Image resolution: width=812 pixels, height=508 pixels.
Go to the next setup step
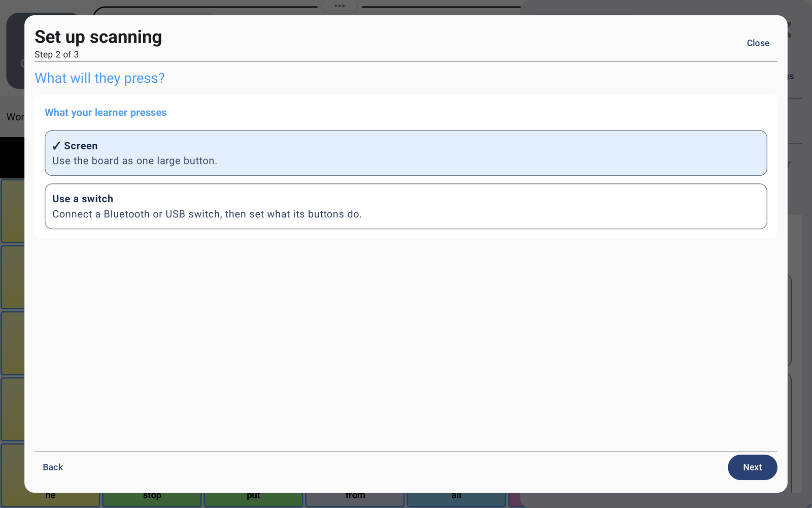[x=752, y=467]
